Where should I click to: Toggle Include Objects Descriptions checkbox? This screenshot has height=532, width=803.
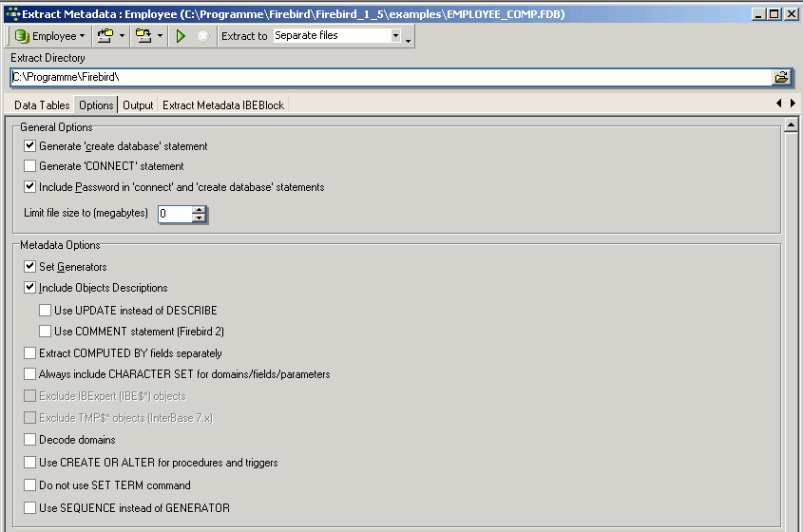point(29,287)
